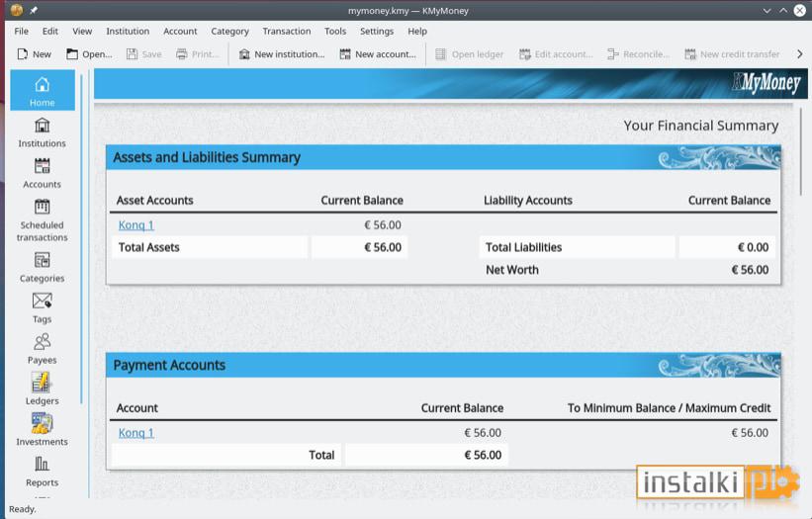Click New institution toolbar button
This screenshot has height=519, width=812.
pos(282,53)
